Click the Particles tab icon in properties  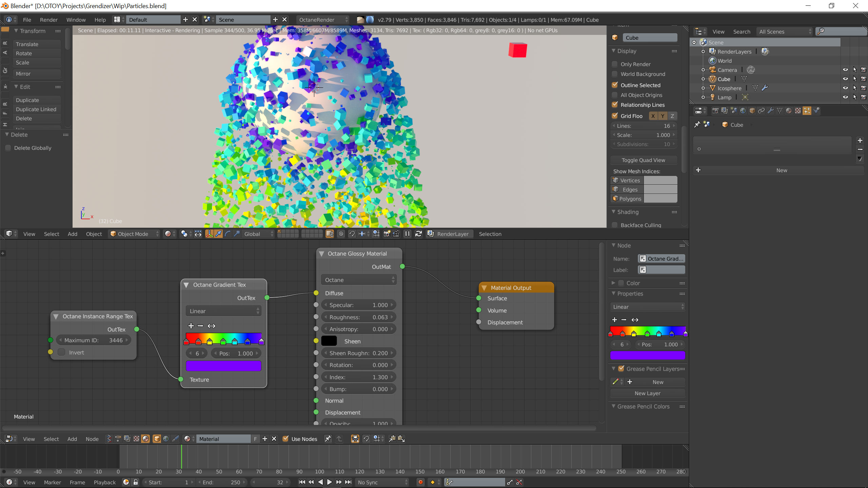pyautogui.click(x=807, y=110)
